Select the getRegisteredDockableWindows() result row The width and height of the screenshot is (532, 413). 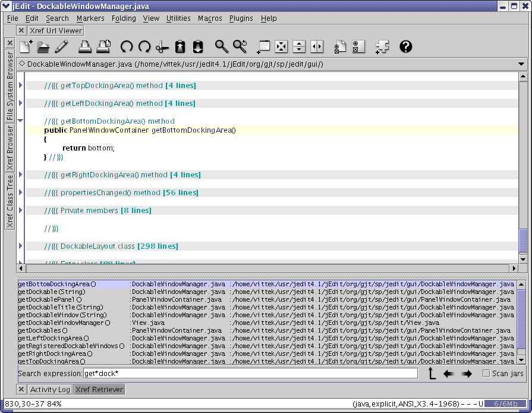click(267, 346)
